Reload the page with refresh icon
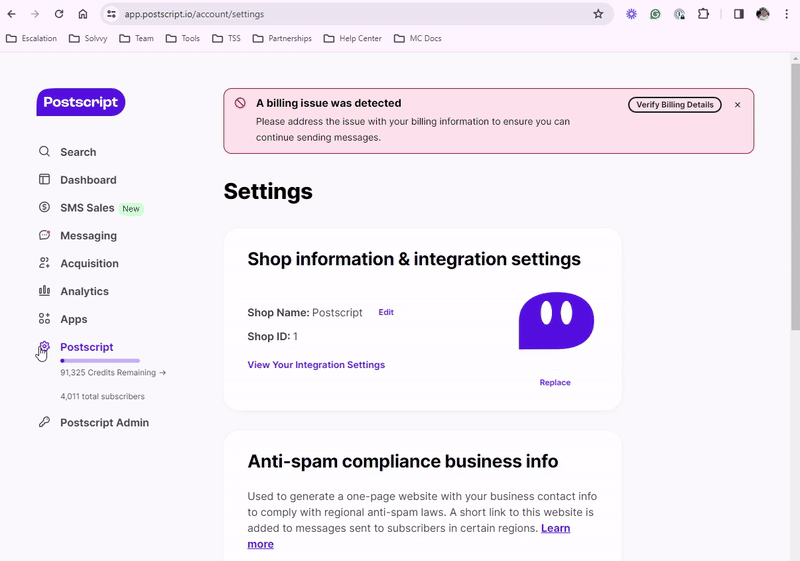Viewport: 800px width, 561px height. (59, 14)
